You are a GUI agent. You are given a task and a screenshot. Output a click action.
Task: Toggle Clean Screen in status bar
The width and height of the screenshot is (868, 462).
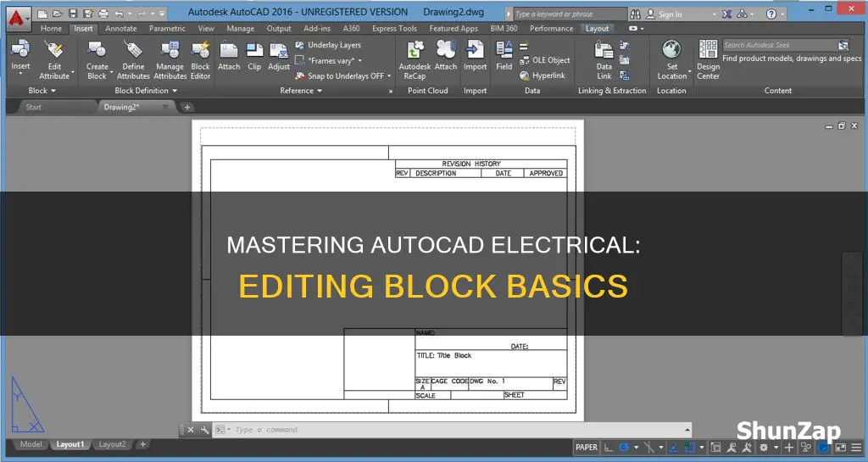coord(840,447)
